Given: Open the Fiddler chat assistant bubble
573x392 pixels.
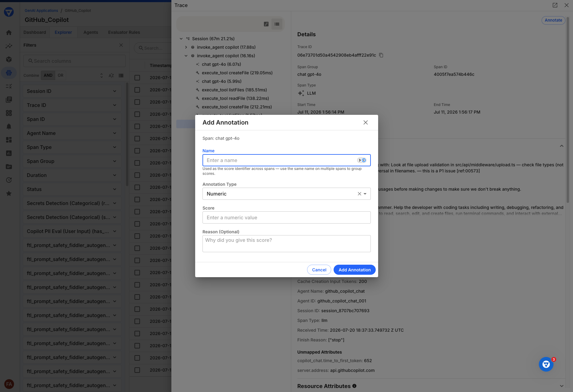Looking at the screenshot, I should pos(546,364).
